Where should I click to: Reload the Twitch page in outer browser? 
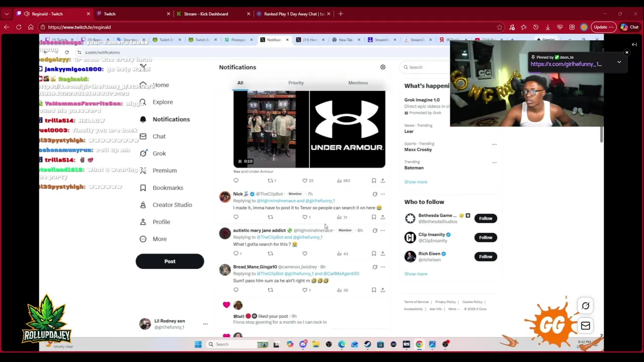pyautogui.click(x=19, y=27)
